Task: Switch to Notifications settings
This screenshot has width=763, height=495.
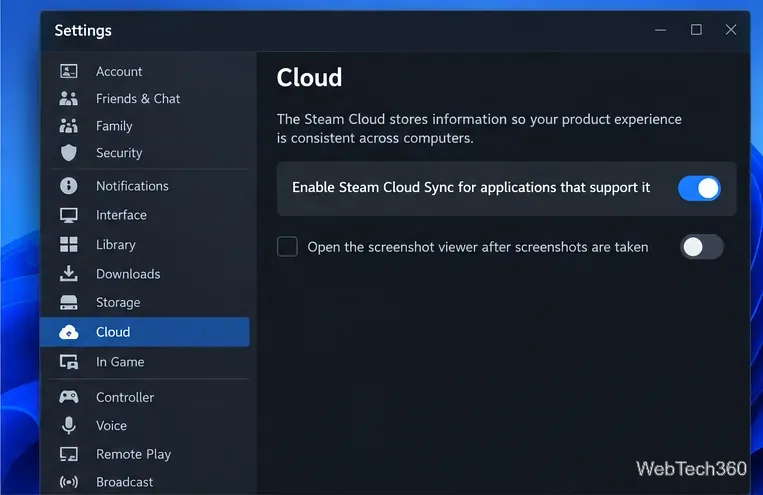Action: (145, 186)
